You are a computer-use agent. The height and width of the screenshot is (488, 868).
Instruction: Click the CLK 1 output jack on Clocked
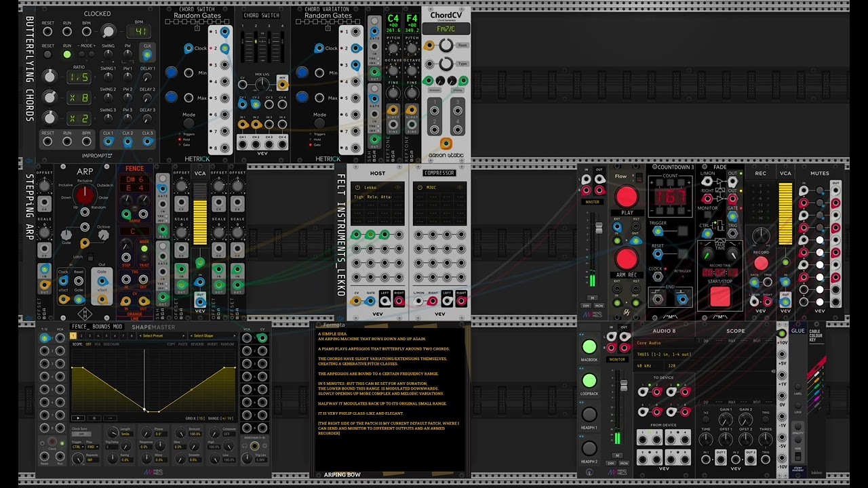coord(108,142)
